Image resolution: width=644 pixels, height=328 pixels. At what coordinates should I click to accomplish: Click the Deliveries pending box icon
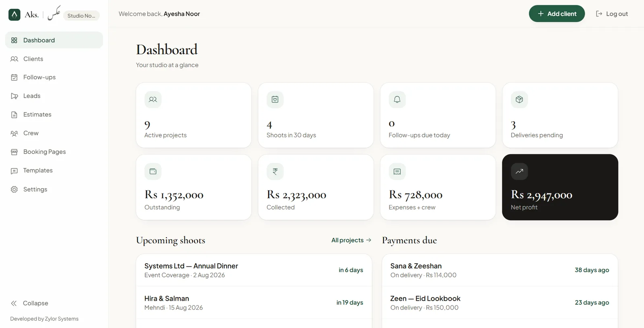[x=519, y=100]
